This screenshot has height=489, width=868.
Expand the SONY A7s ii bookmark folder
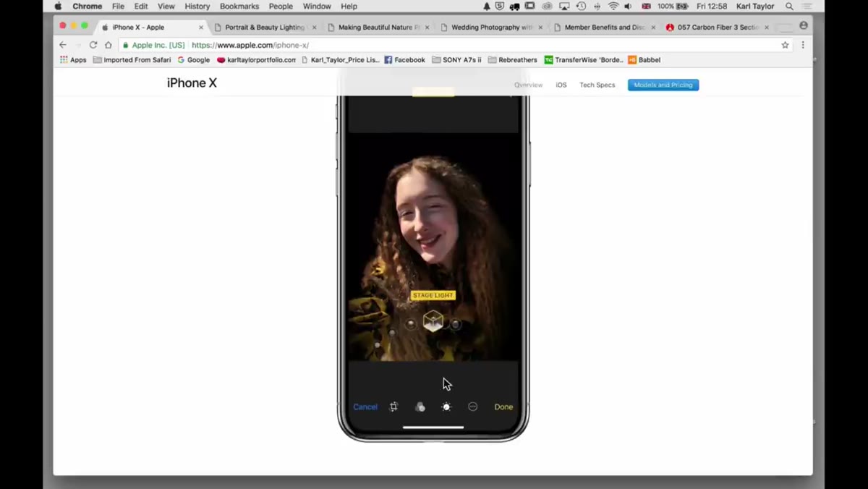pos(456,60)
